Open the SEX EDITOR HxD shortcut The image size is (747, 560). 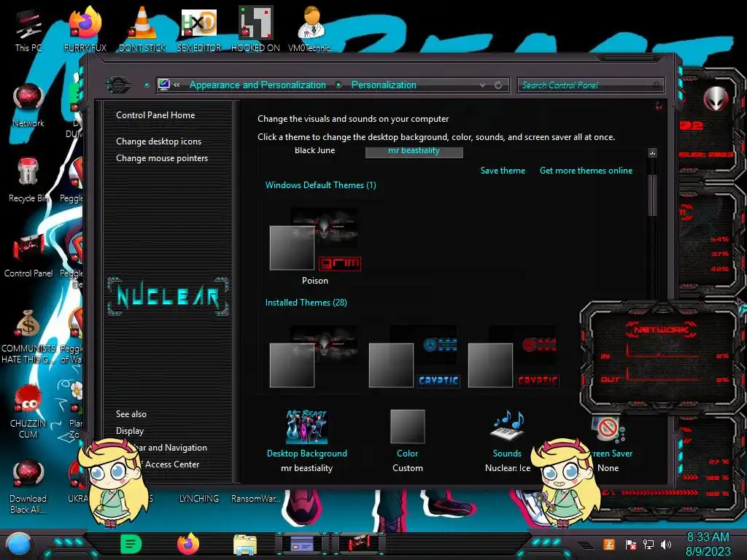click(x=199, y=29)
